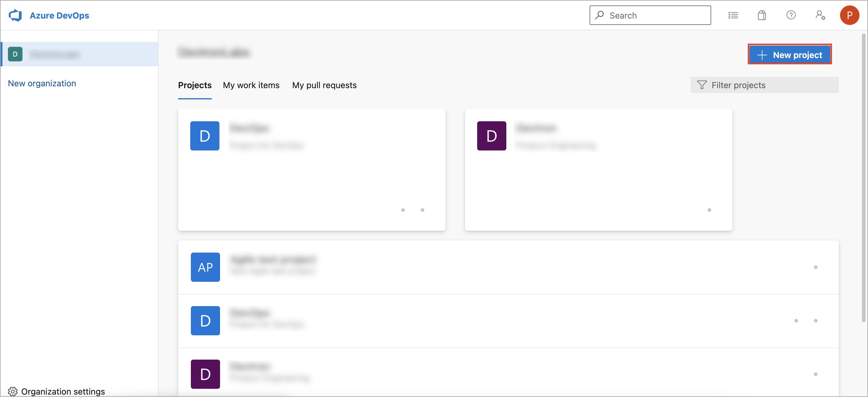Open the work items list icon in header

tap(733, 16)
